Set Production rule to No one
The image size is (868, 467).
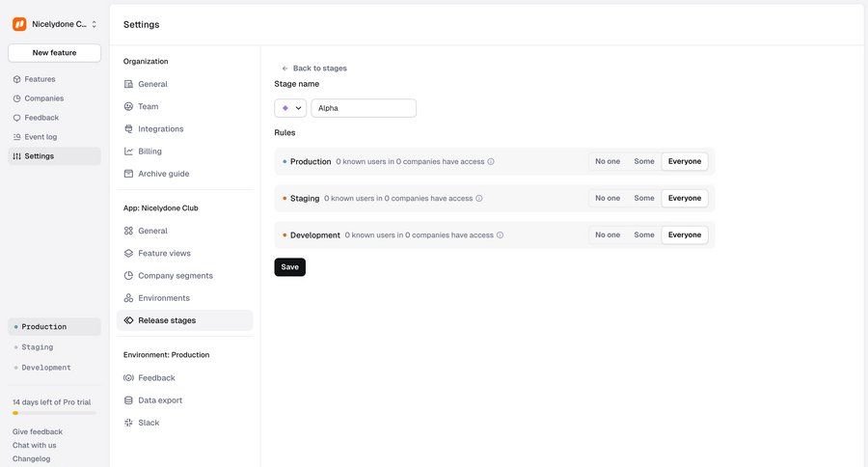(x=608, y=161)
